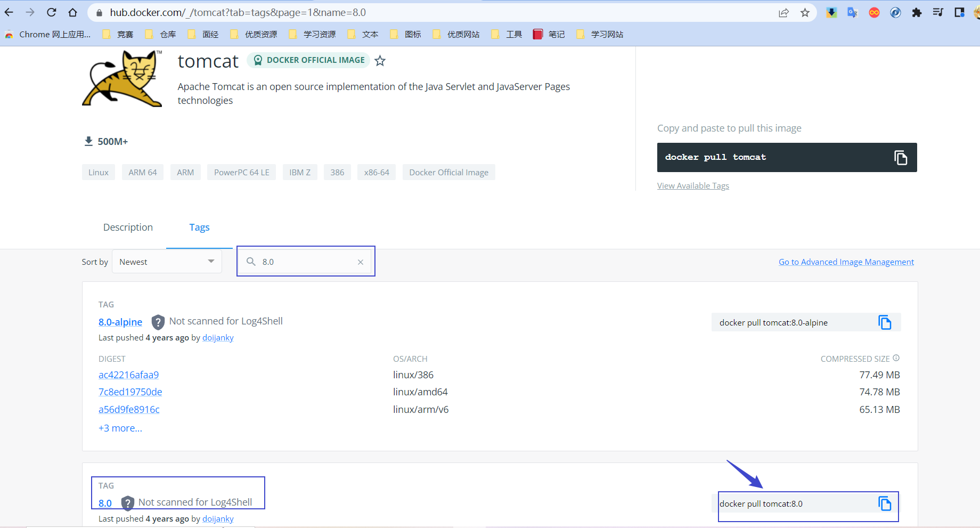
Task: Open the 图标 bookmark folder
Action: coord(405,35)
